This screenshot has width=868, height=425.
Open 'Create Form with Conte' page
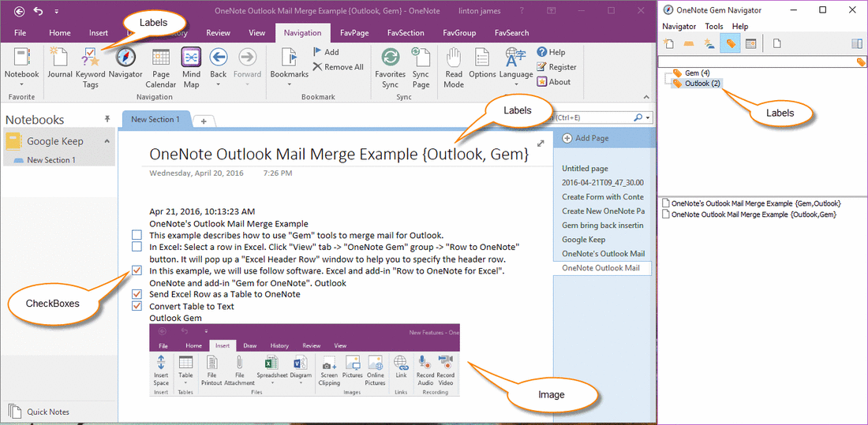604,196
